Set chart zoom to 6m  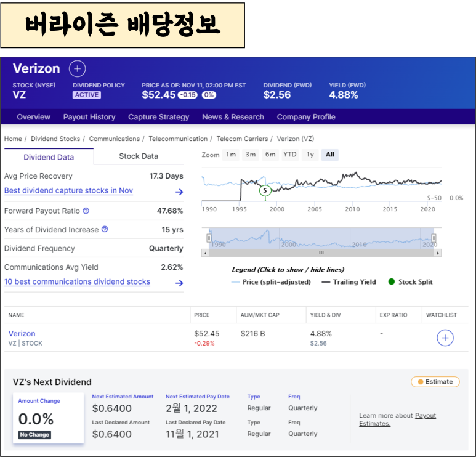pos(270,155)
